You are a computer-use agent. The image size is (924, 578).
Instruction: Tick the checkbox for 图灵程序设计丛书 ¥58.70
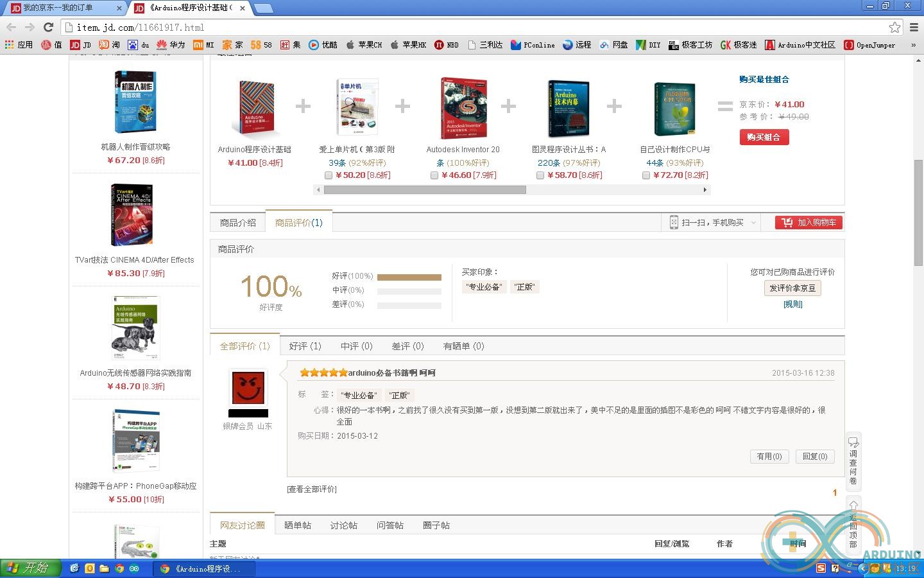(x=540, y=175)
